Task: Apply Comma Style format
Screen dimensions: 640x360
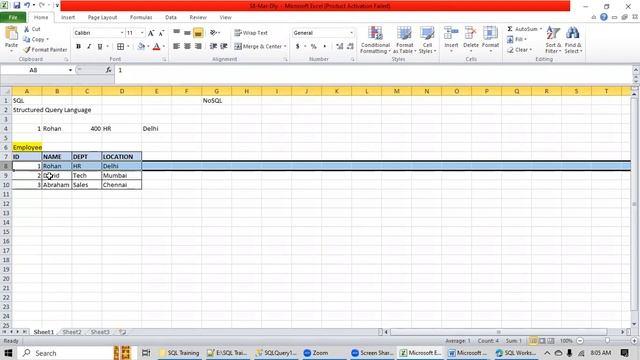Action: pos(324,47)
